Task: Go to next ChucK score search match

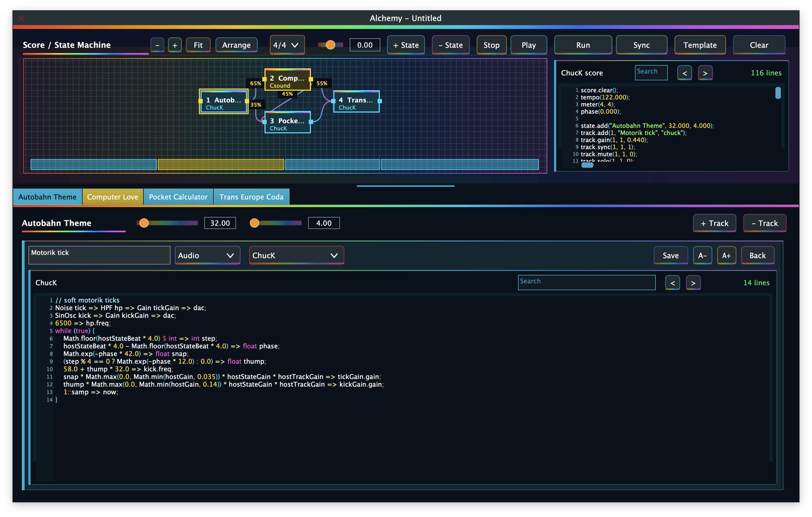Action: pos(705,73)
